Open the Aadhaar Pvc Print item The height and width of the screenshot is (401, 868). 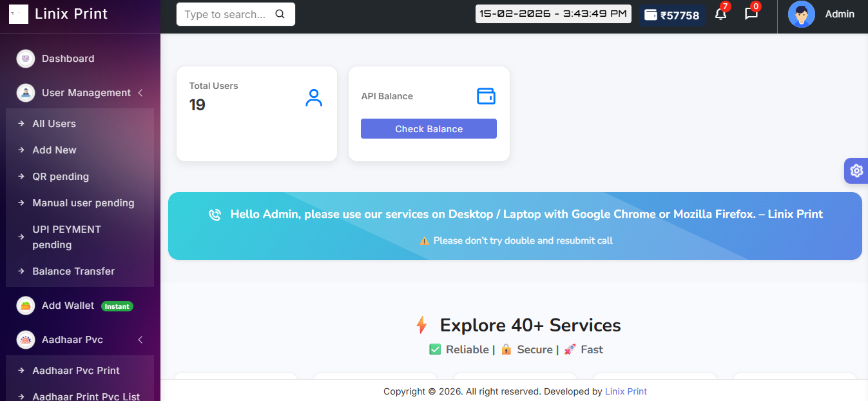coord(76,371)
